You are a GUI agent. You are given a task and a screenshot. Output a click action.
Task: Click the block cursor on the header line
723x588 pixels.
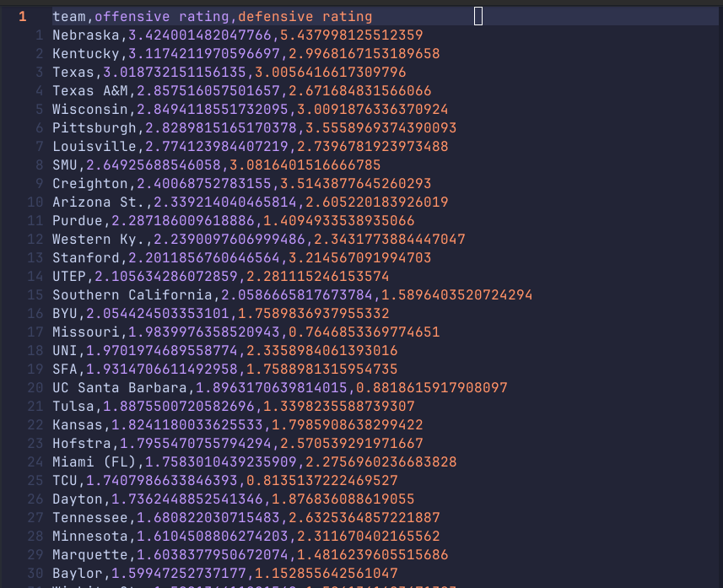(x=478, y=17)
